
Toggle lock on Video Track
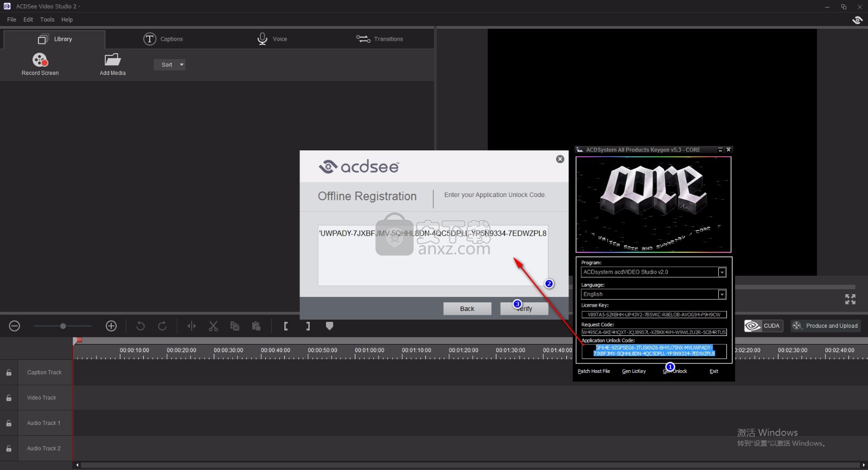9,398
